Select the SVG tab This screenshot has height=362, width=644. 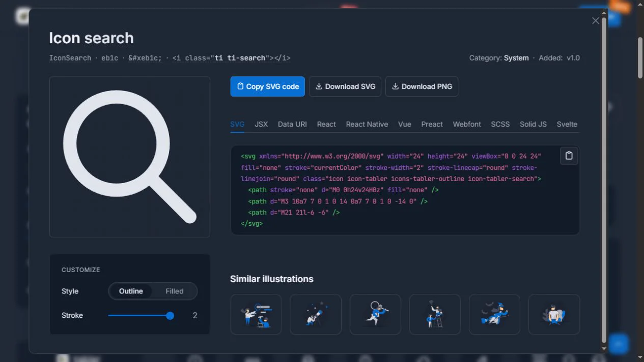point(237,124)
